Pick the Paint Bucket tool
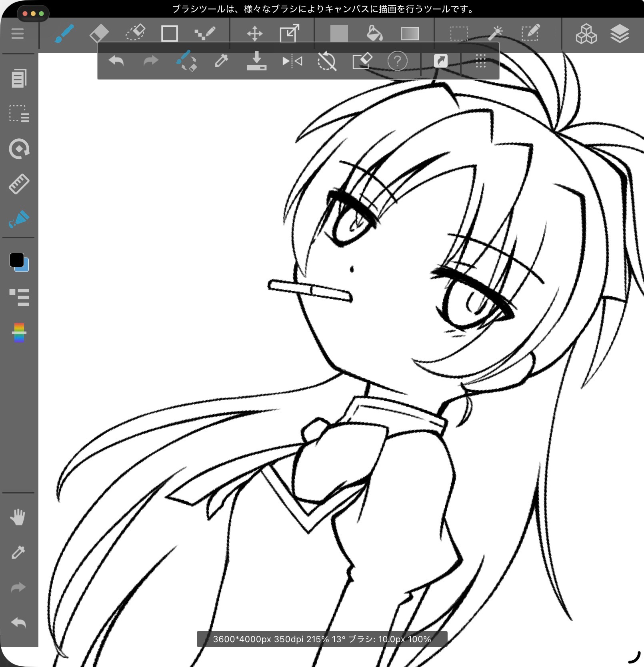Image resolution: width=644 pixels, height=667 pixels. pyautogui.click(x=374, y=34)
